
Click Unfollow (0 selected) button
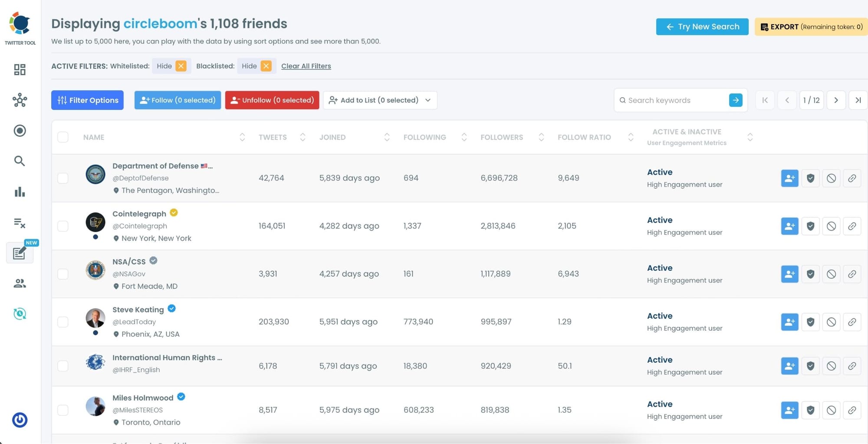point(272,100)
